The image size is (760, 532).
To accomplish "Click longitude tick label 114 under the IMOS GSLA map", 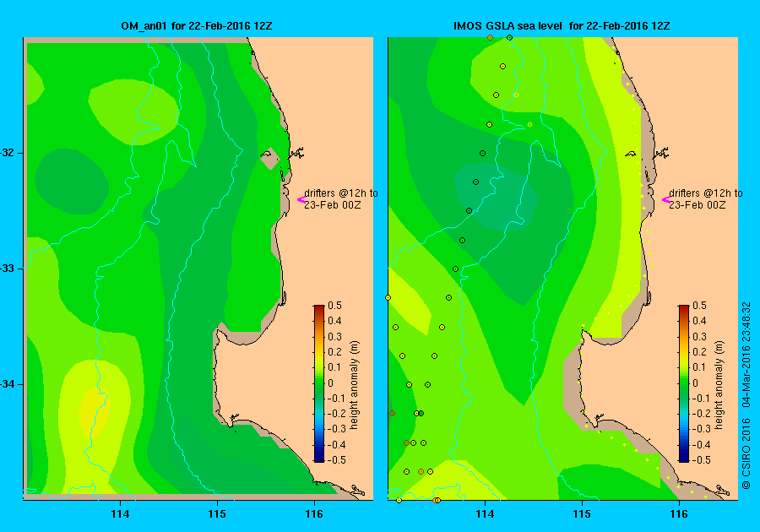I will 485,514.
